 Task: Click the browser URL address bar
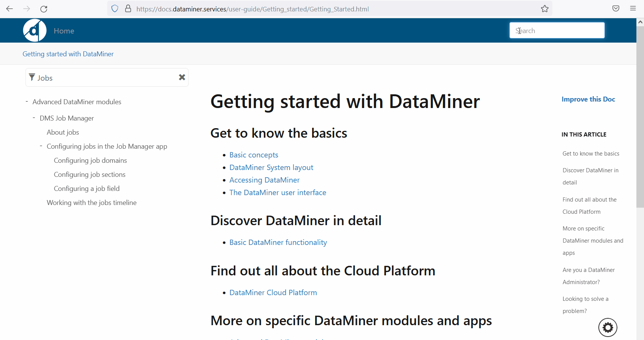pos(330,9)
